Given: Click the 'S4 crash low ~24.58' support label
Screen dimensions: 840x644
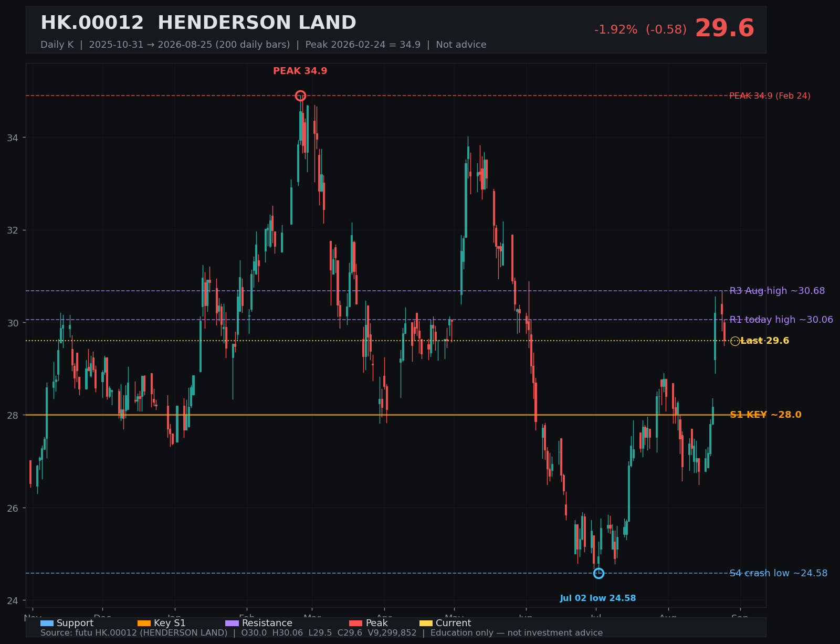Looking at the screenshot, I should pos(779,573).
